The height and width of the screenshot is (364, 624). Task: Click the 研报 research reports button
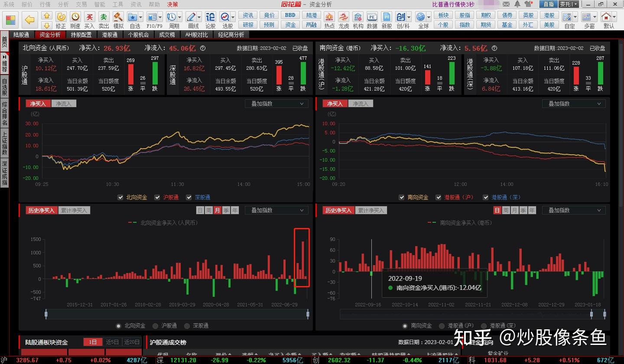pyautogui.click(x=248, y=25)
